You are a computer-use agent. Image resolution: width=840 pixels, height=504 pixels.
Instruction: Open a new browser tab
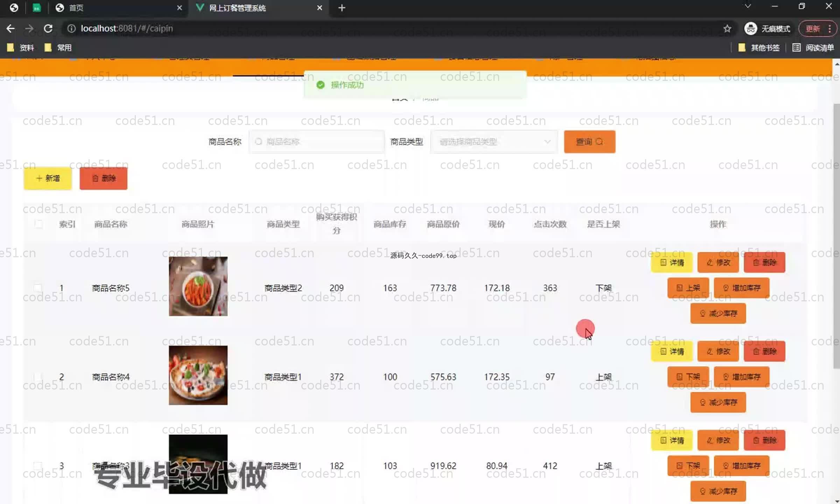(x=342, y=8)
